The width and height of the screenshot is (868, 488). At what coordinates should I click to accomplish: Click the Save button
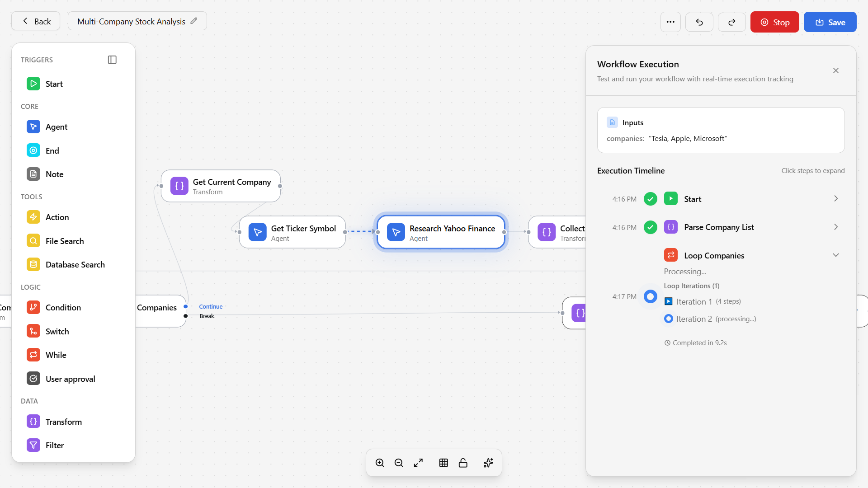(x=830, y=22)
